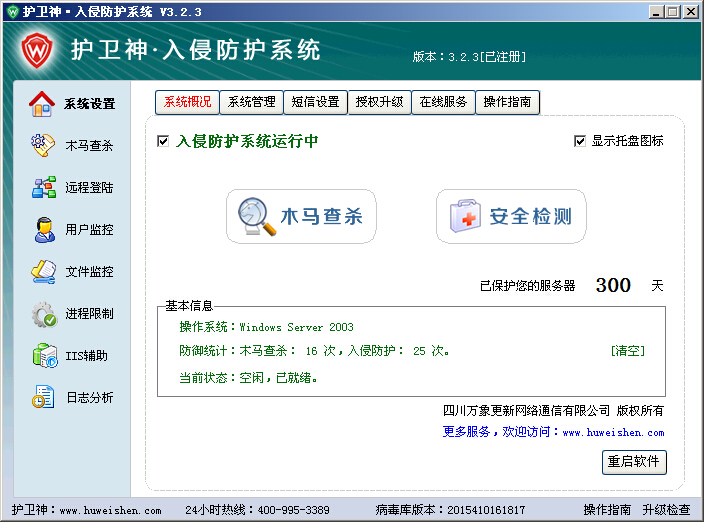Start the large 木马查杀 scan button
The height and width of the screenshot is (522, 704).
tap(301, 216)
